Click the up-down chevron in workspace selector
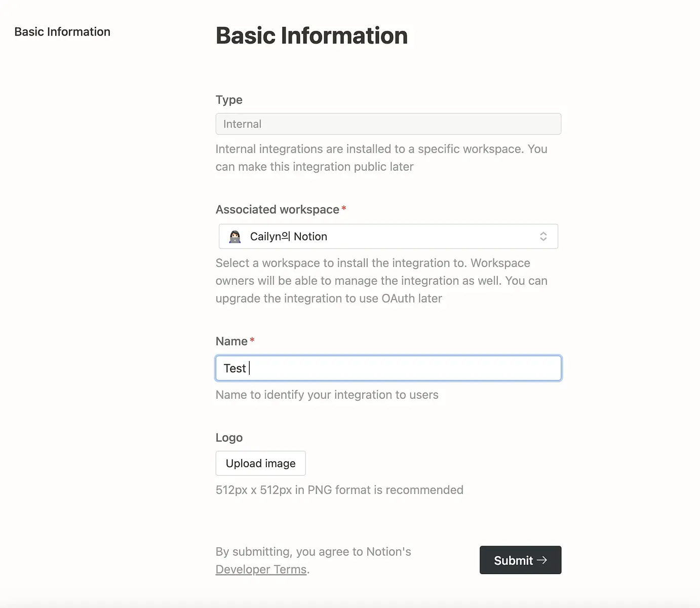Viewport: 700px width, 608px height. 543,237
